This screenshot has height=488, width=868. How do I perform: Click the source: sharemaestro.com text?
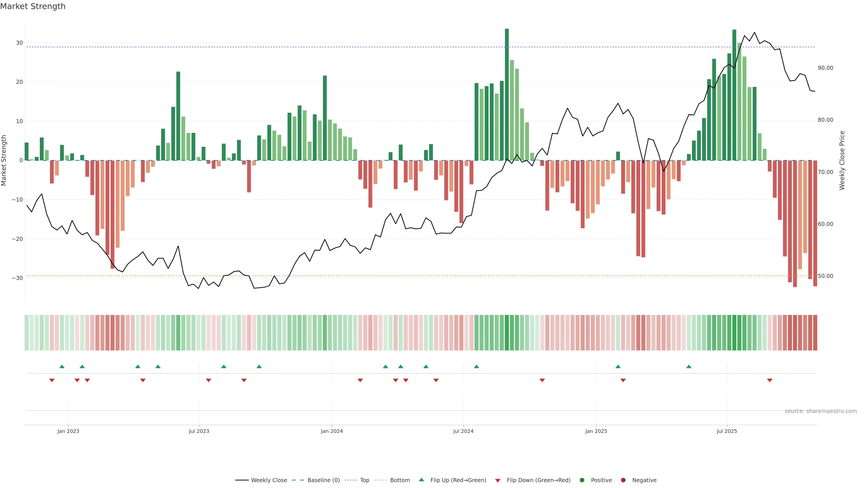pyautogui.click(x=821, y=411)
